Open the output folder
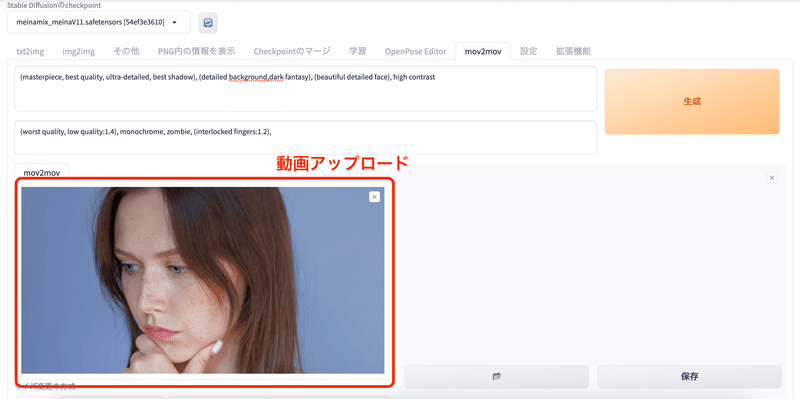 [496, 377]
